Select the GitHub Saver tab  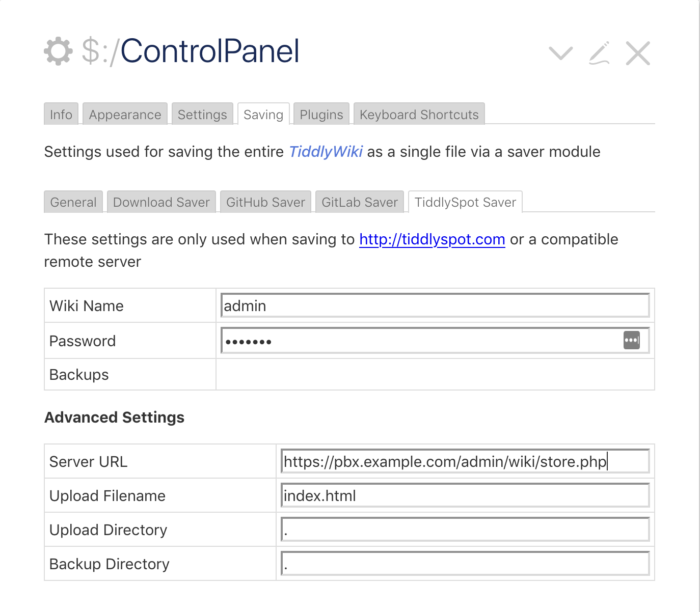(265, 202)
